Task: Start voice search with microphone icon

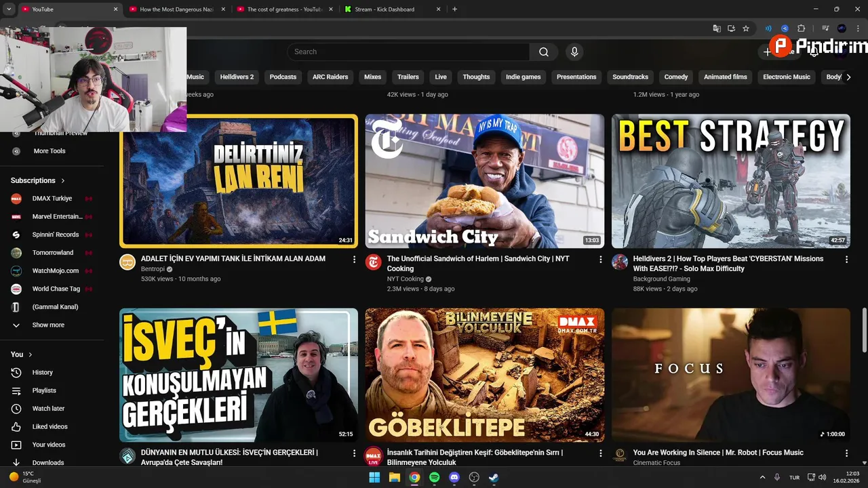Action: 574,52
